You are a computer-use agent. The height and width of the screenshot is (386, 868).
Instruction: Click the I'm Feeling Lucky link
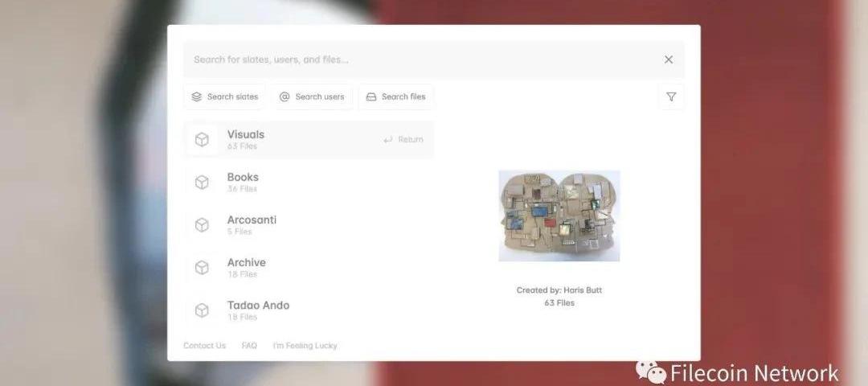pos(305,346)
